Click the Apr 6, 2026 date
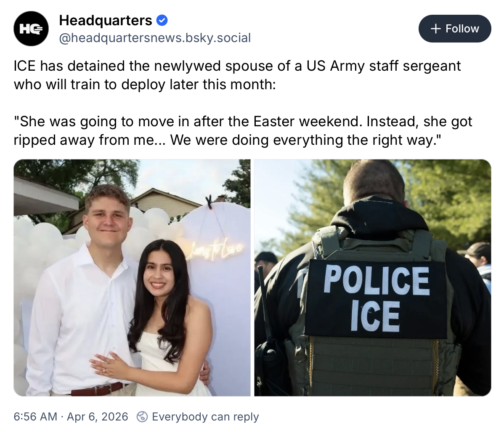 tap(98, 417)
